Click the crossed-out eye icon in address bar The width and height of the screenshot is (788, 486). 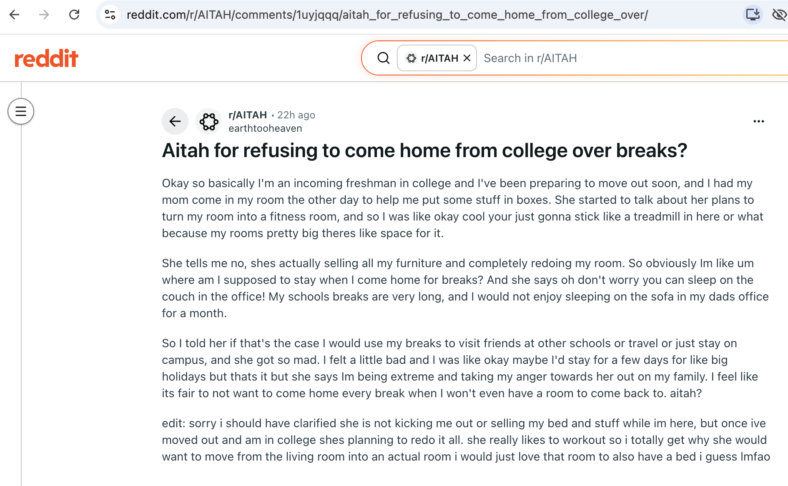[779, 15]
